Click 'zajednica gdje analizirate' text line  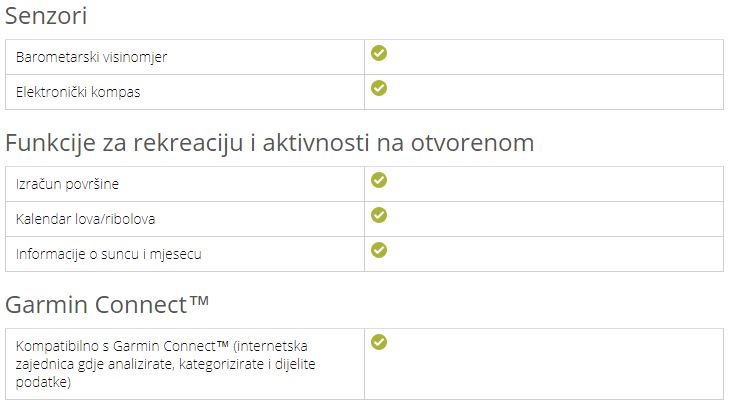point(95,364)
